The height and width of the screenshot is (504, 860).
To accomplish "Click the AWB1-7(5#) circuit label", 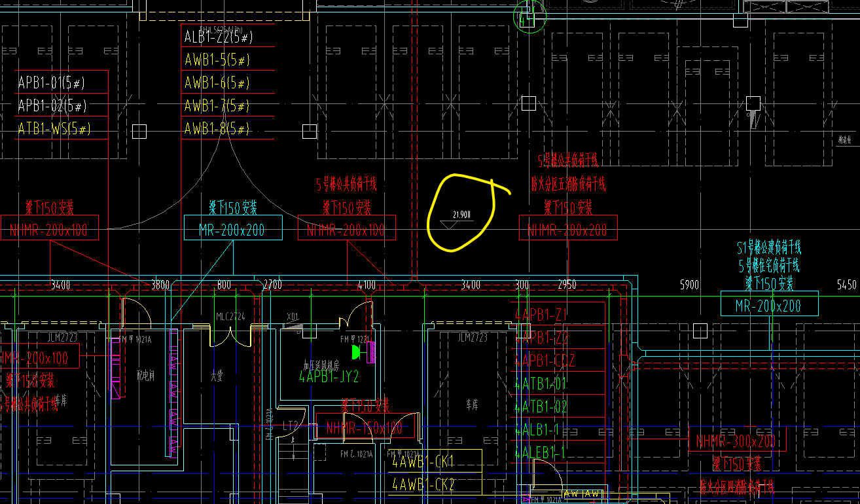I will point(217,105).
